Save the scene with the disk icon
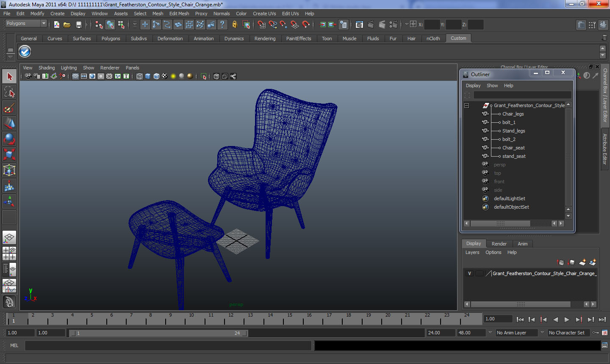The height and width of the screenshot is (364, 610). [78, 25]
